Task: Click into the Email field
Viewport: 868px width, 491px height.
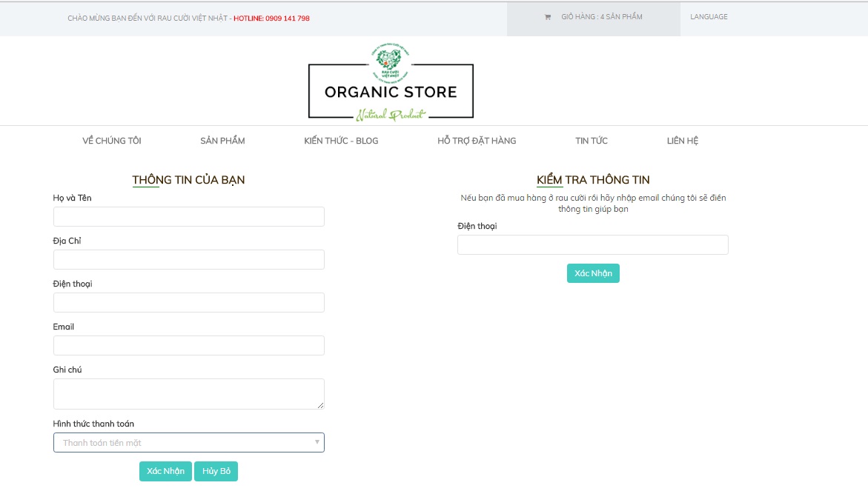Action: 188,346
